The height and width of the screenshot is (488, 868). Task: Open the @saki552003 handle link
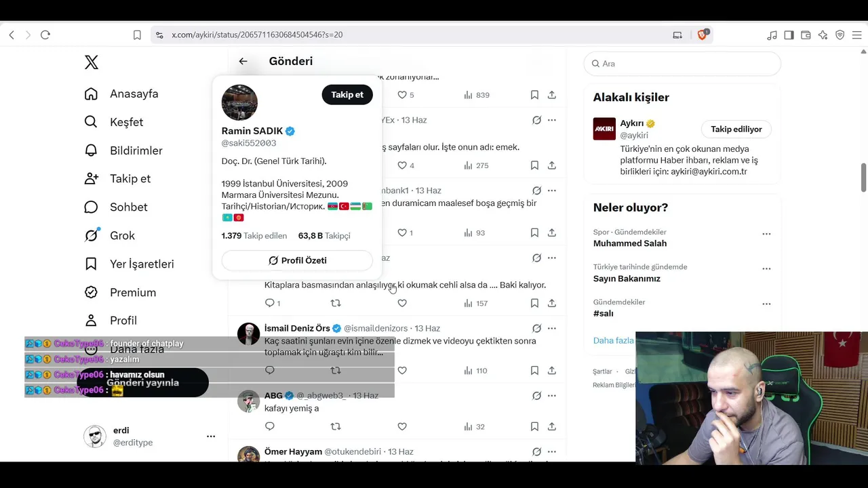[x=249, y=143]
